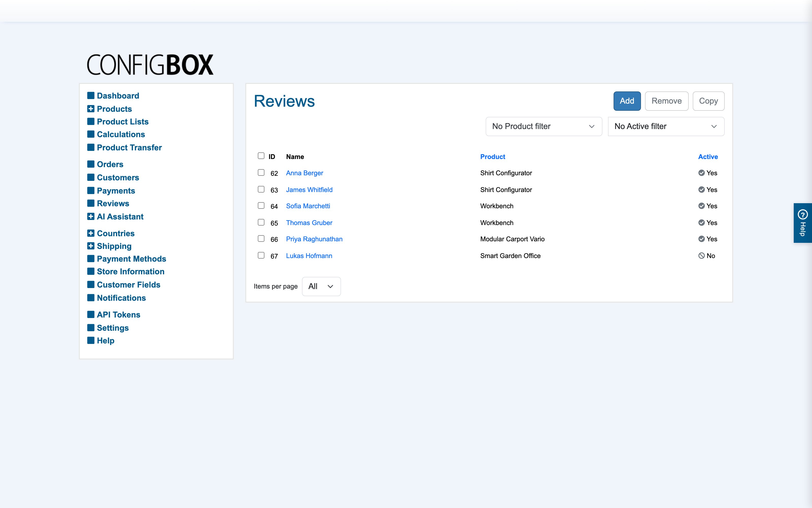
Task: Click the Remove button
Action: [666, 101]
